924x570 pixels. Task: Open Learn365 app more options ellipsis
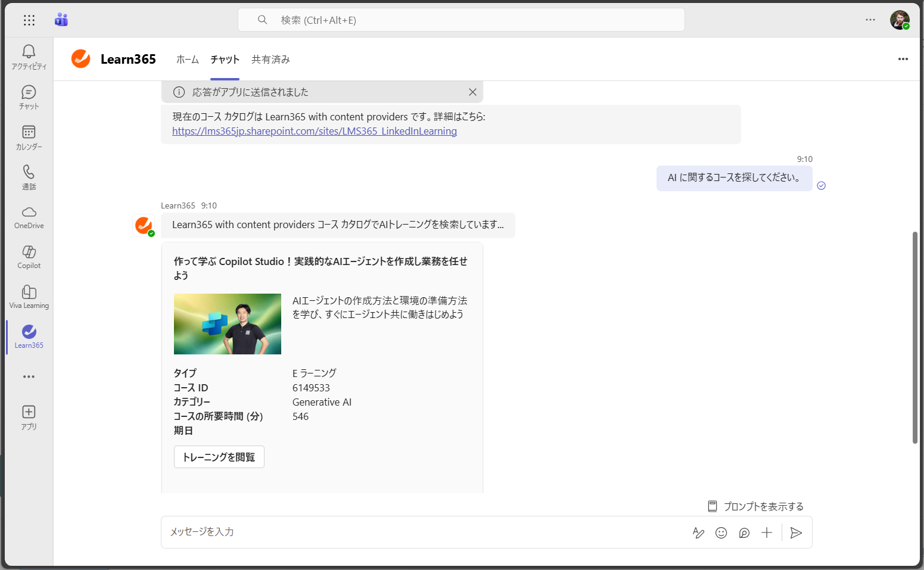[x=903, y=59]
